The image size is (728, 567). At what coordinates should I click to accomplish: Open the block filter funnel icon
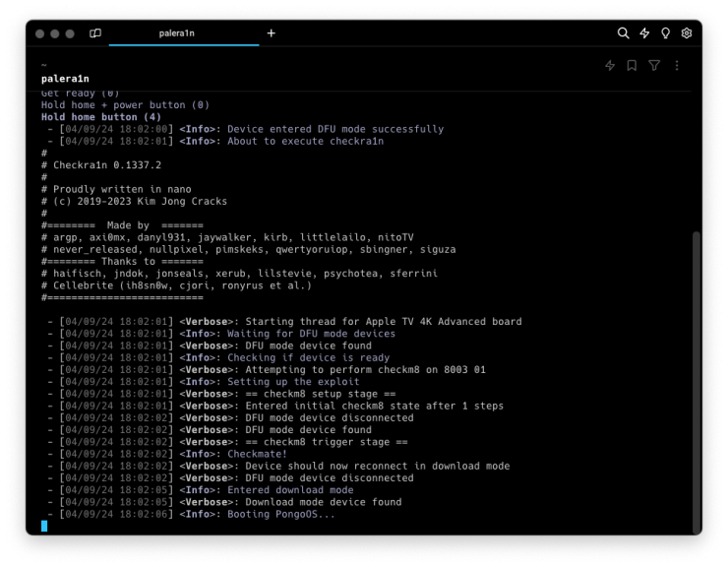(x=654, y=66)
